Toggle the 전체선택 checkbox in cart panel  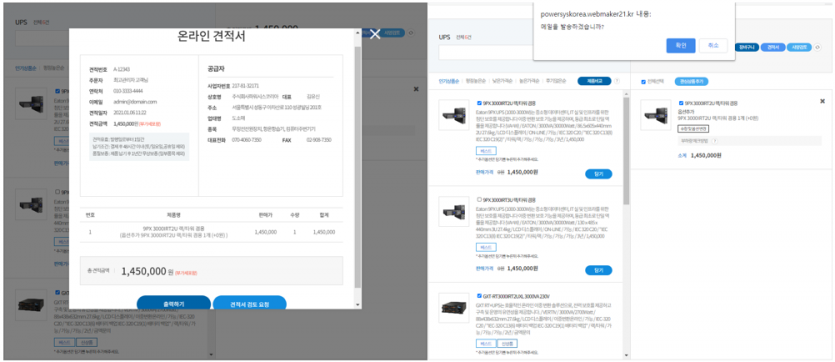[643, 81]
